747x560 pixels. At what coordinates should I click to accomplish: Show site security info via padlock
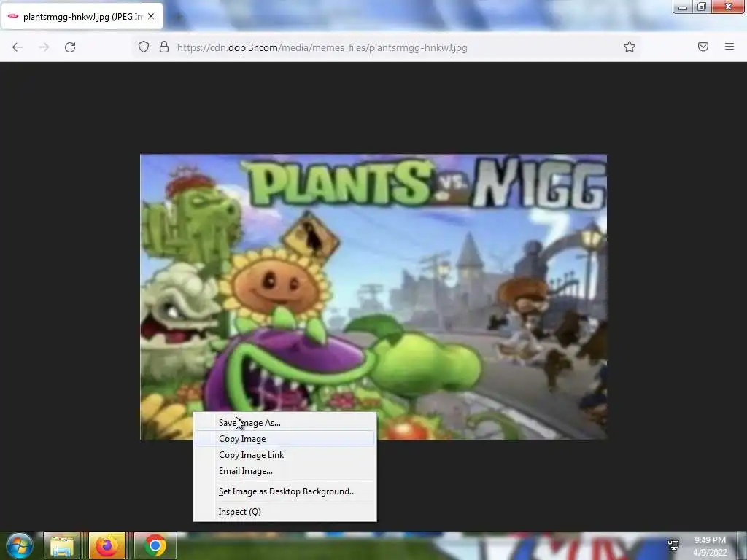tap(164, 47)
